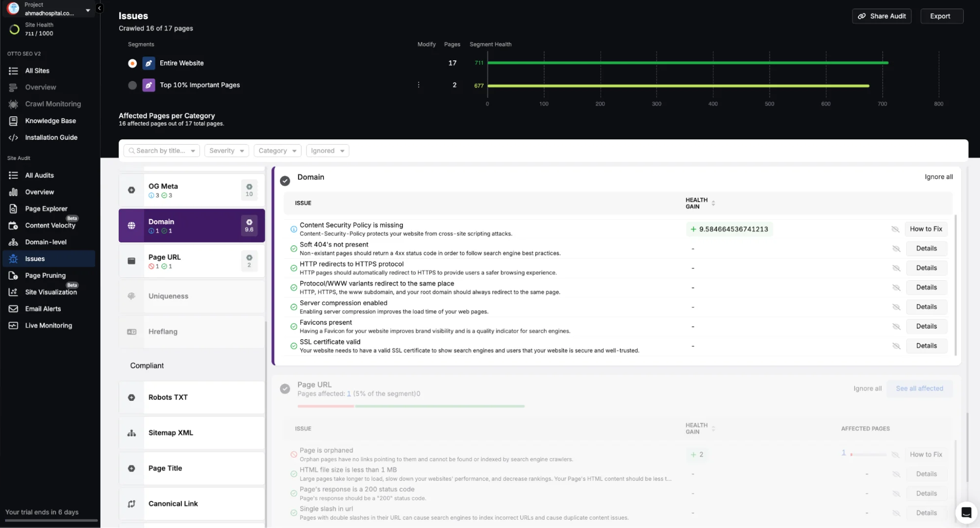The height and width of the screenshot is (528, 980).
Task: Expand the project selector dropdown
Action: point(88,10)
